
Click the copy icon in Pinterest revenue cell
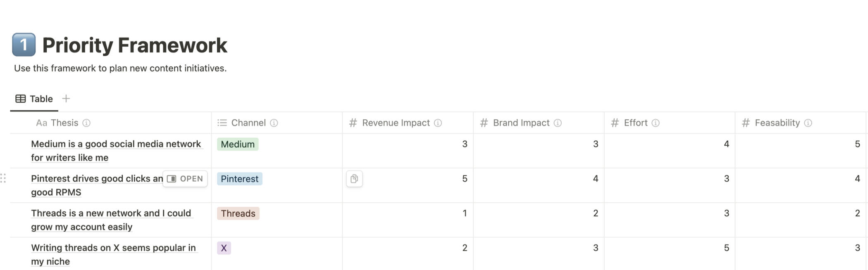[x=354, y=179]
